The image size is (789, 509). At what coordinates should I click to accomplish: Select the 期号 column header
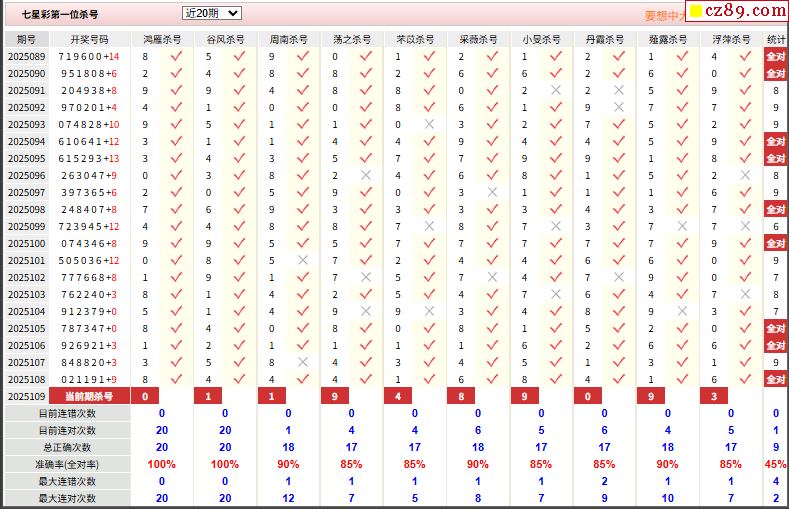point(27,39)
